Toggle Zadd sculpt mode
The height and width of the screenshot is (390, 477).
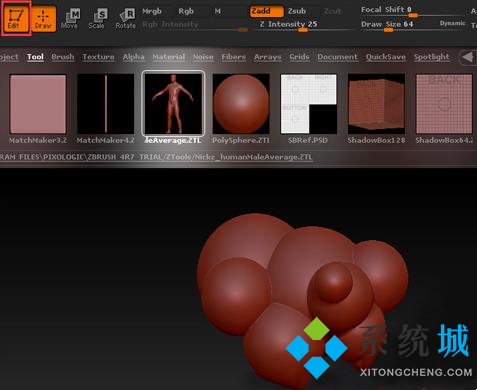(x=267, y=11)
